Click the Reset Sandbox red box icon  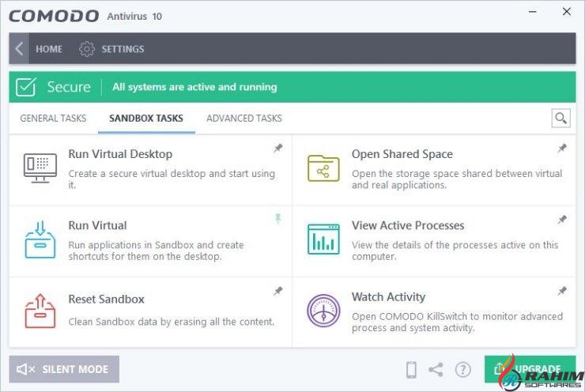[x=40, y=311]
